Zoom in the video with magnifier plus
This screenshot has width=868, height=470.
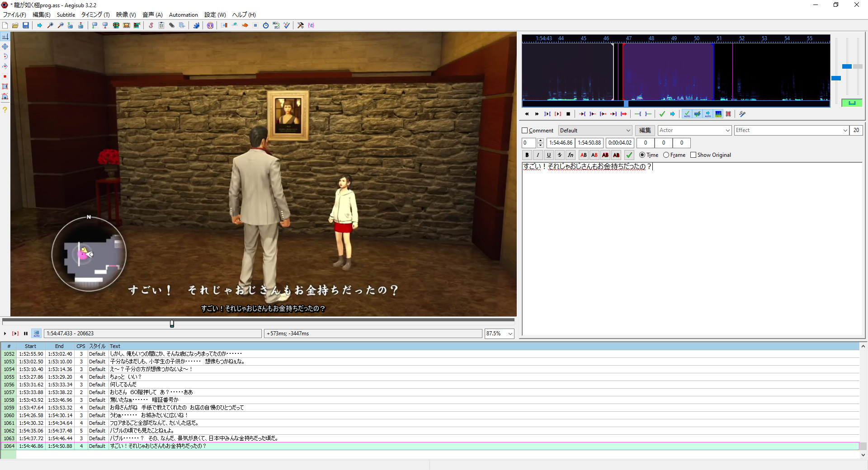(x=50, y=25)
